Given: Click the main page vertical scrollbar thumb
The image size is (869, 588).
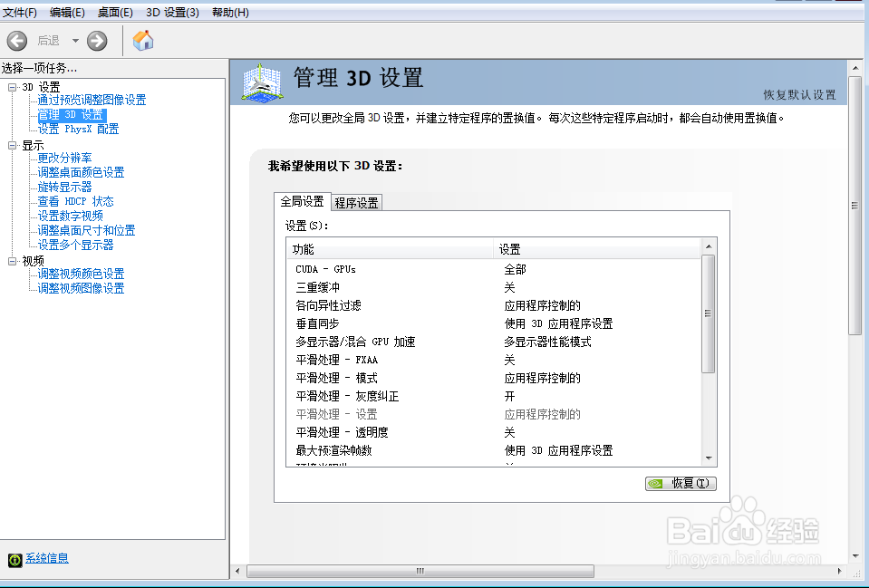Looking at the screenshot, I should [855, 205].
